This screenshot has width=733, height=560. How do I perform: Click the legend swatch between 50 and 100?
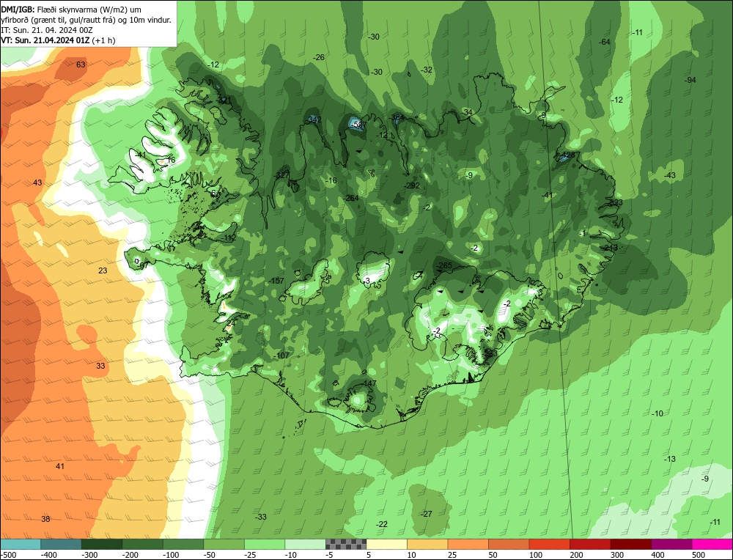pyautogui.click(x=509, y=544)
